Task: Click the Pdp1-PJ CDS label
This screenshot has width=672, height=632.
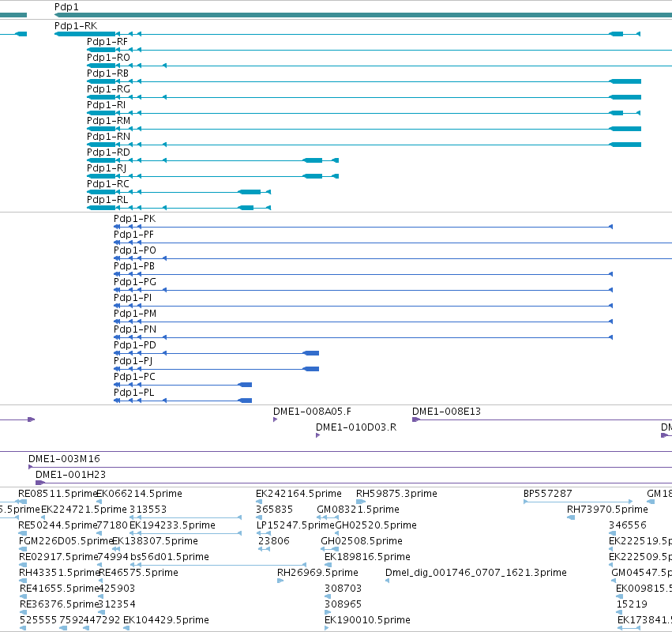Action: (133, 361)
